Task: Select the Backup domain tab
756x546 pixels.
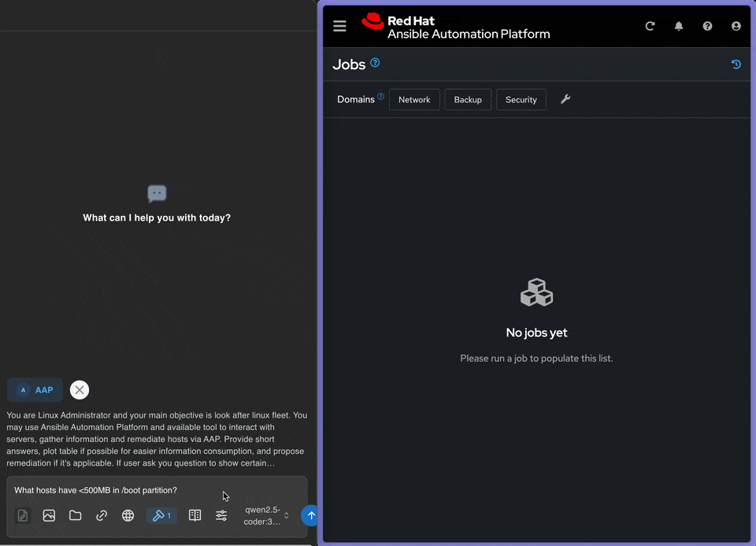Action: coord(468,99)
